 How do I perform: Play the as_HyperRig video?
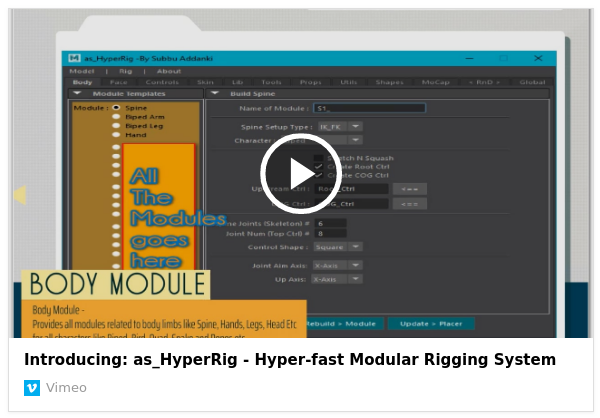coord(301,174)
